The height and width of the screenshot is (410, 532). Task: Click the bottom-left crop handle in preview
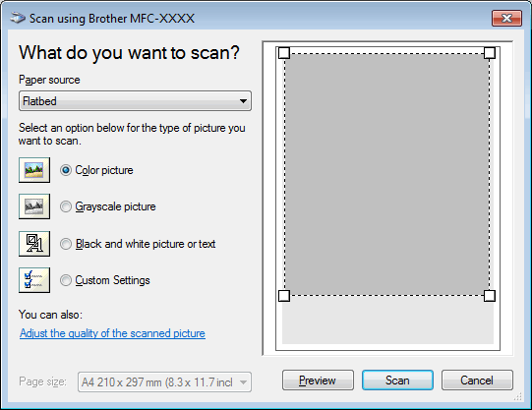coord(284,296)
